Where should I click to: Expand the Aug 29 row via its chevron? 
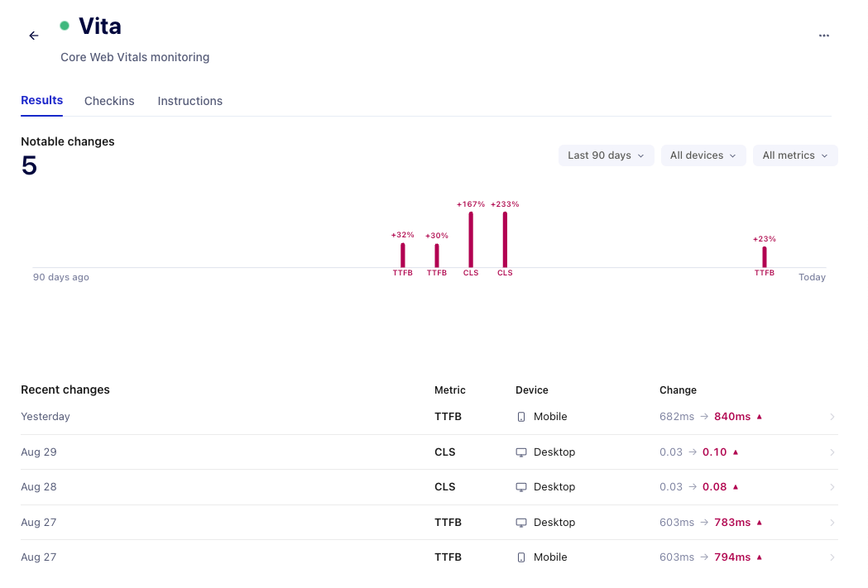(x=832, y=452)
